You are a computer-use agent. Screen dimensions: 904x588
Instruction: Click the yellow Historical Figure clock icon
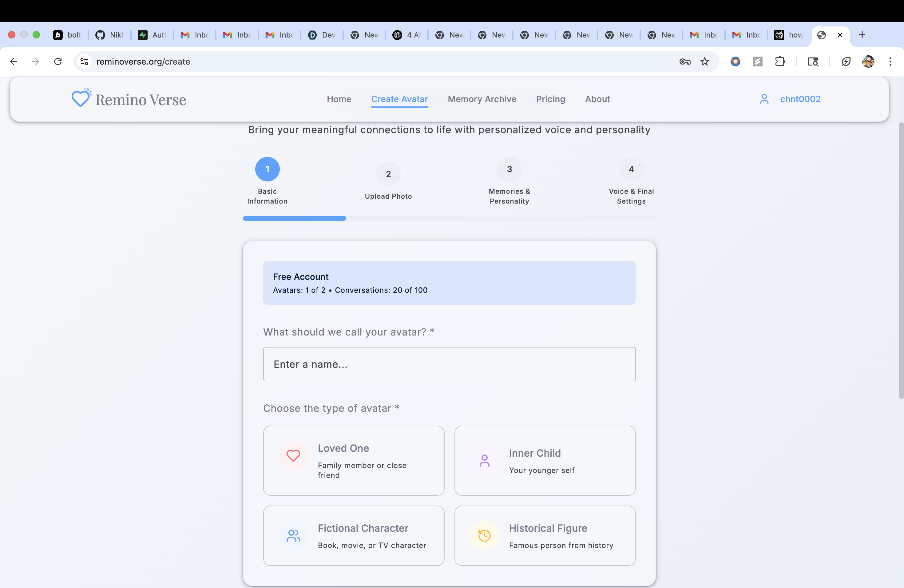pos(484,536)
